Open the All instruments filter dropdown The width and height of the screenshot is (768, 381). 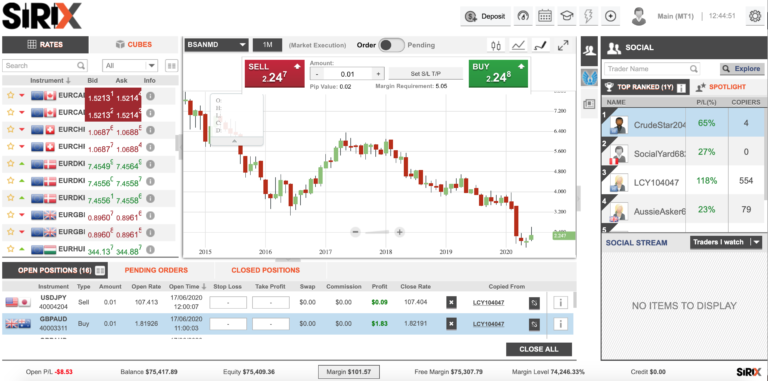pos(129,66)
